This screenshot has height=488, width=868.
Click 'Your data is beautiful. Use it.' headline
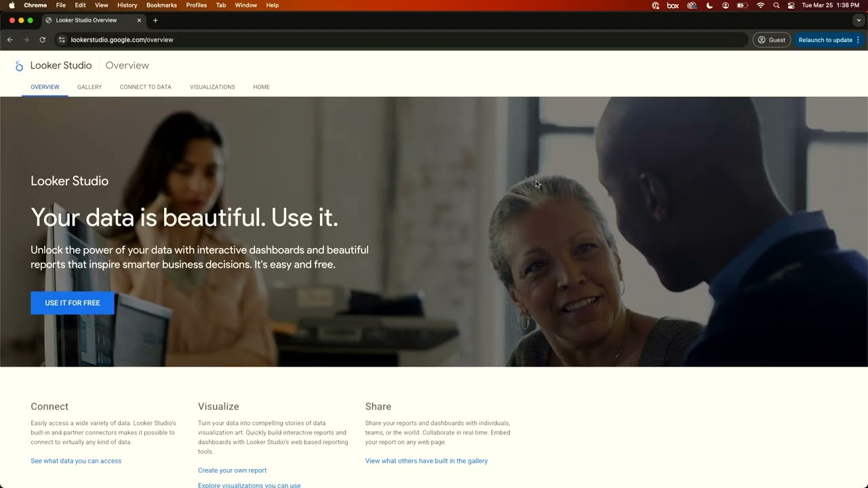tap(184, 218)
